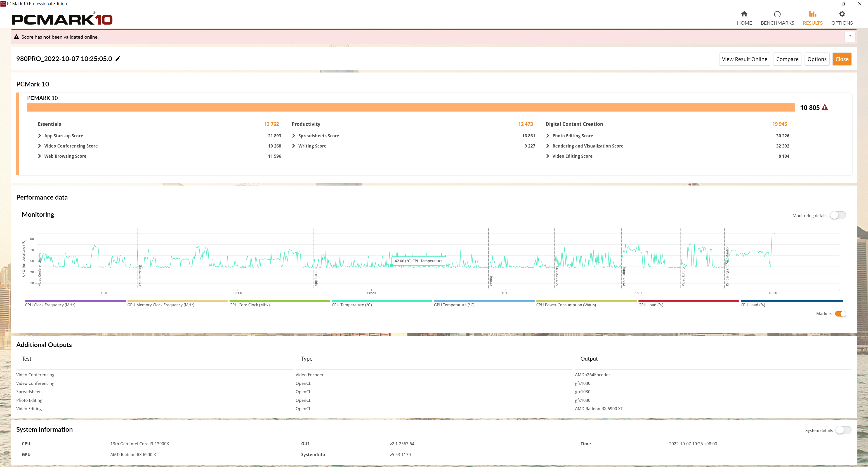The height and width of the screenshot is (467, 868).
Task: Click the result name 980PRO_2022-10-07
Action: pos(64,59)
